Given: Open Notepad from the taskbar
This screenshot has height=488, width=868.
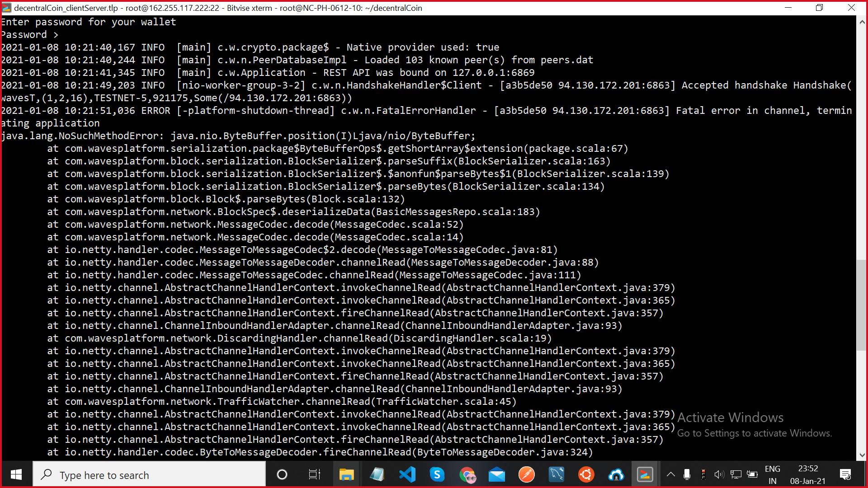Looking at the screenshot, I should click(x=377, y=474).
